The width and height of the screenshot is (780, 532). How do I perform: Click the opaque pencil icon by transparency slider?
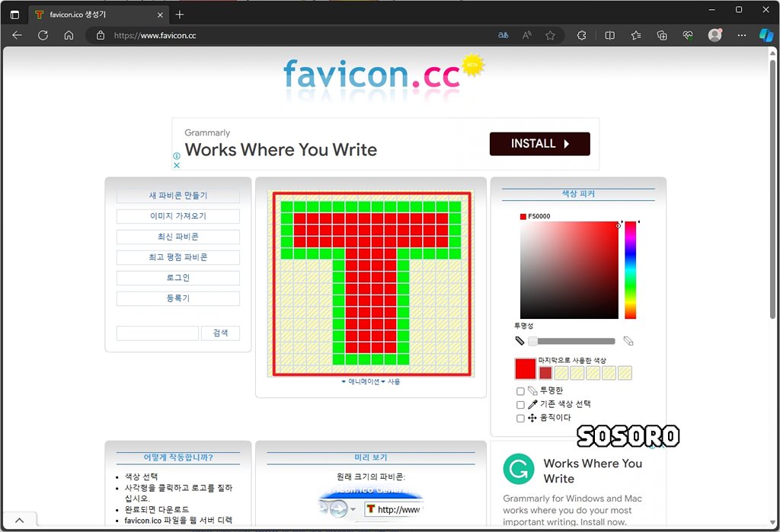[x=519, y=341]
